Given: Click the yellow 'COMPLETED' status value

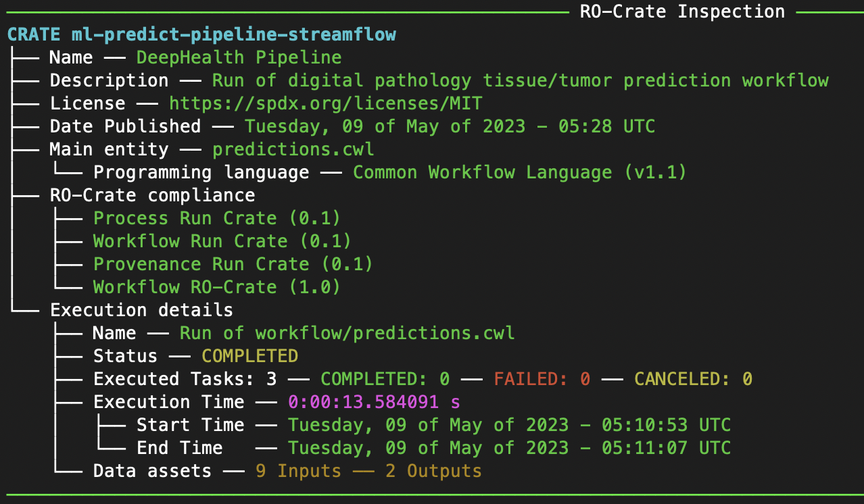Looking at the screenshot, I should (250, 356).
